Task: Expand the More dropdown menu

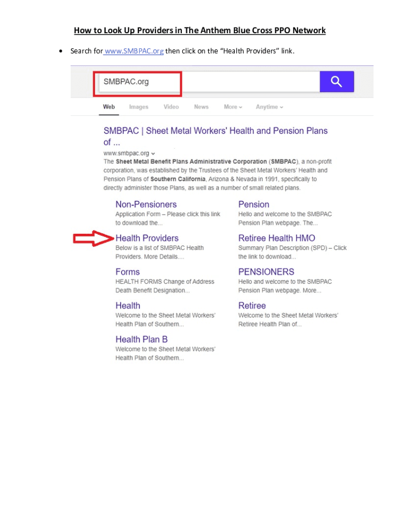Action: 233,107
